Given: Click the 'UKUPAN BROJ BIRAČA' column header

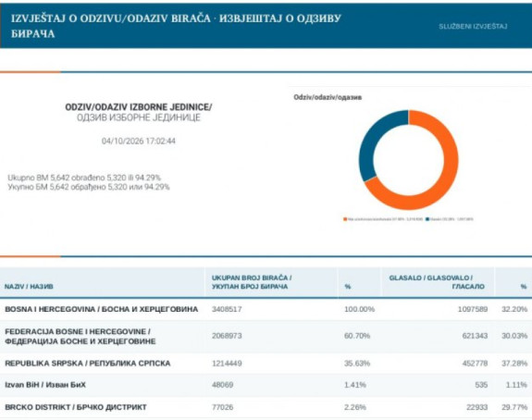Looking at the screenshot, I should point(252,282).
